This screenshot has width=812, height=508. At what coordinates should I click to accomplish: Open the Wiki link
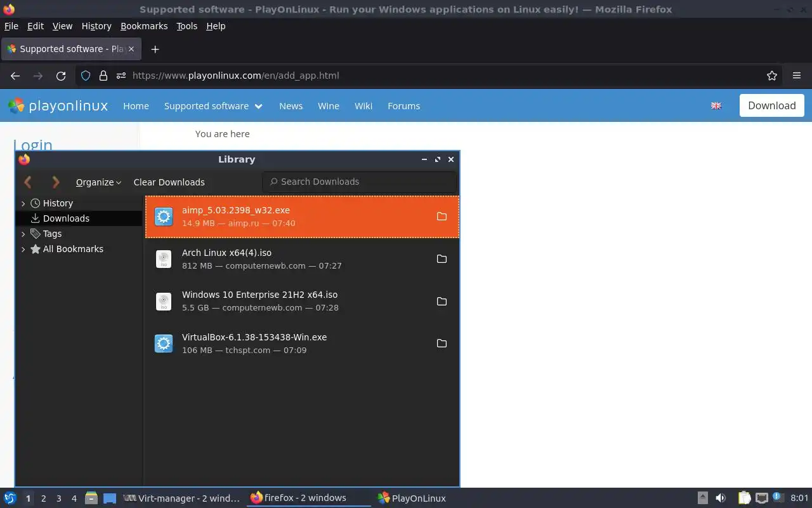click(363, 106)
